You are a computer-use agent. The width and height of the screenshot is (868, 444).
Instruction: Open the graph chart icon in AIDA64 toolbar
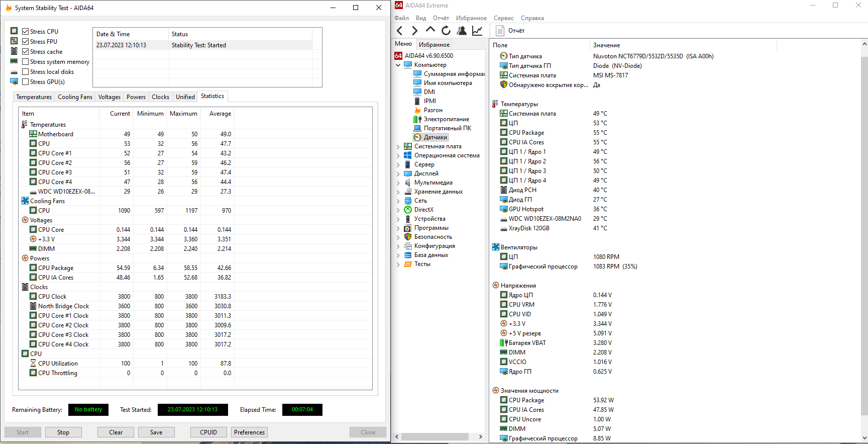(477, 31)
